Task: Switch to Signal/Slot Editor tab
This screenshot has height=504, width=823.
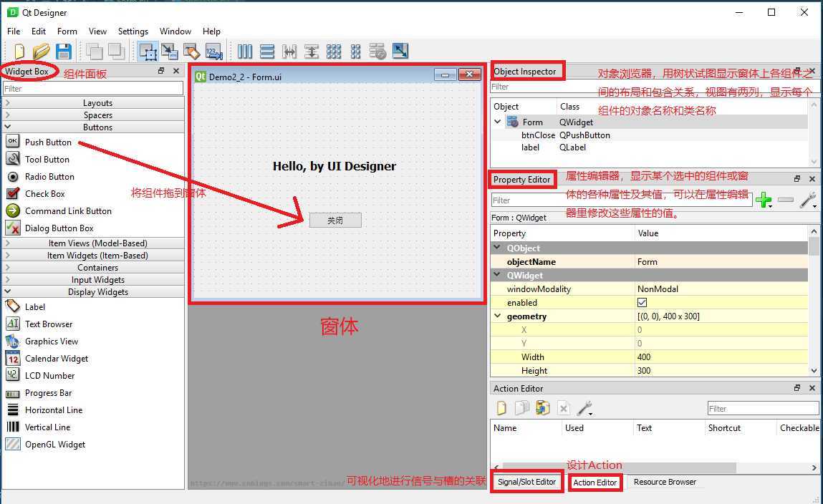Action: pyautogui.click(x=526, y=481)
